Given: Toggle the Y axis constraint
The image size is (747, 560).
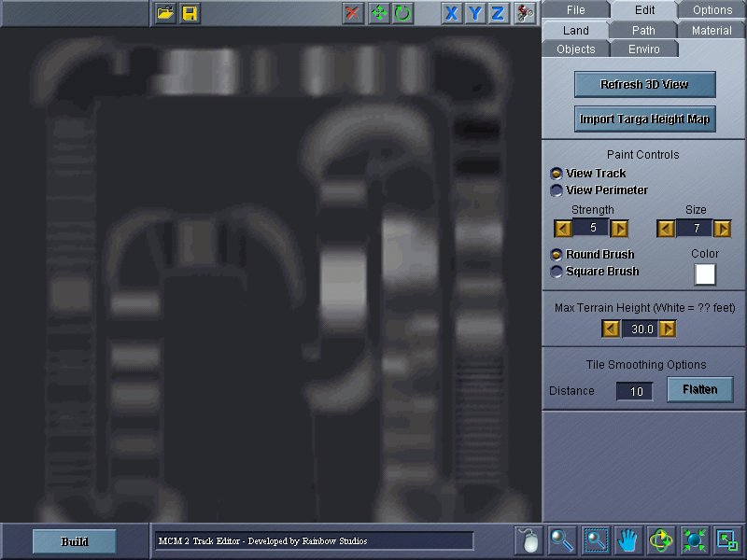Looking at the screenshot, I should click(x=475, y=13).
